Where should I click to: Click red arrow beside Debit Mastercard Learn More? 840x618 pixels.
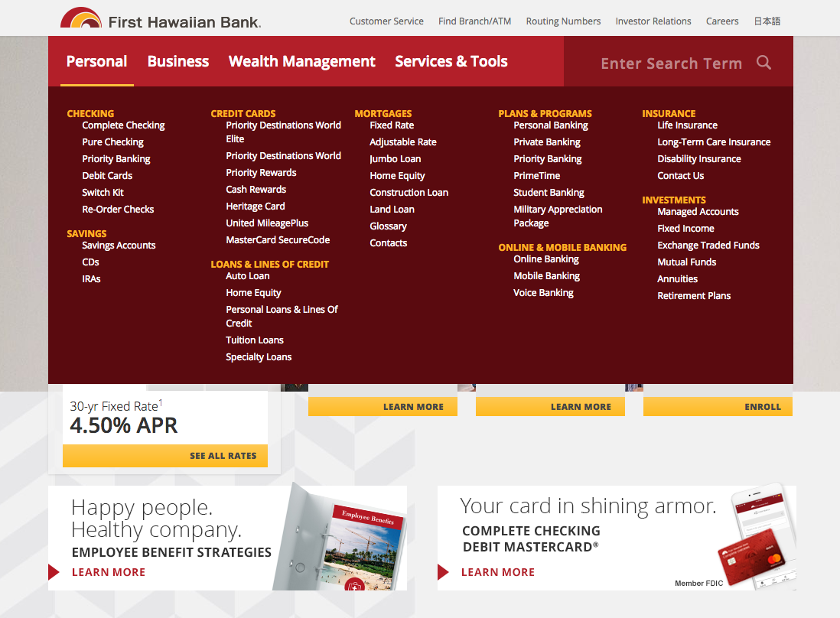443,572
